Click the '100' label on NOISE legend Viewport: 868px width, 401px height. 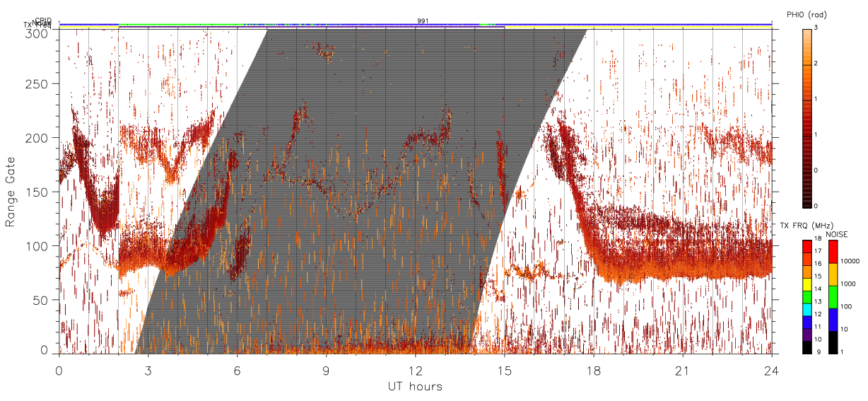[846, 306]
